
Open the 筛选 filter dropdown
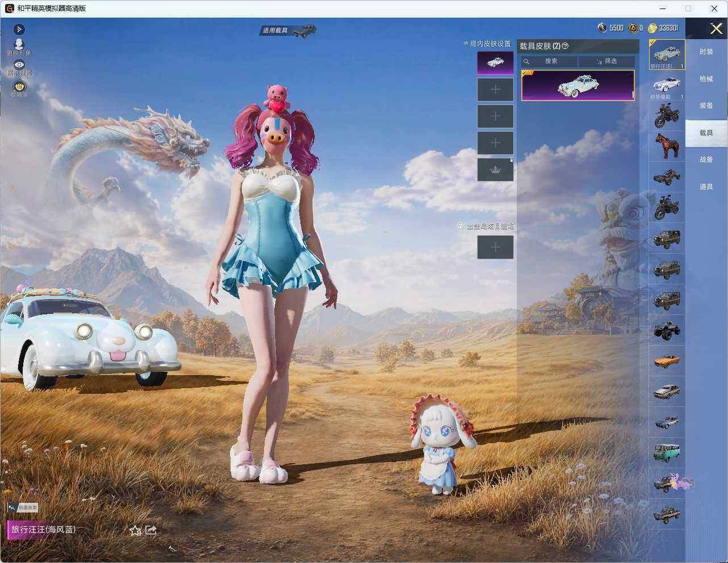pos(606,61)
